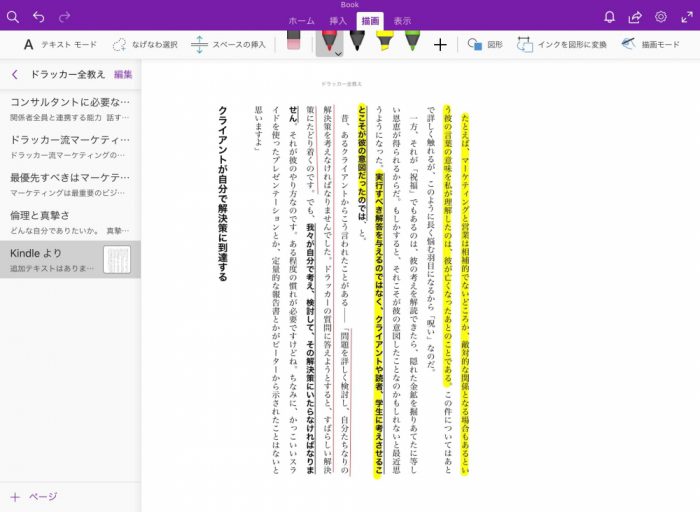Image resolution: width=700 pixels, height=512 pixels.
Task: Add a new pen with plus icon
Action: coord(440,45)
